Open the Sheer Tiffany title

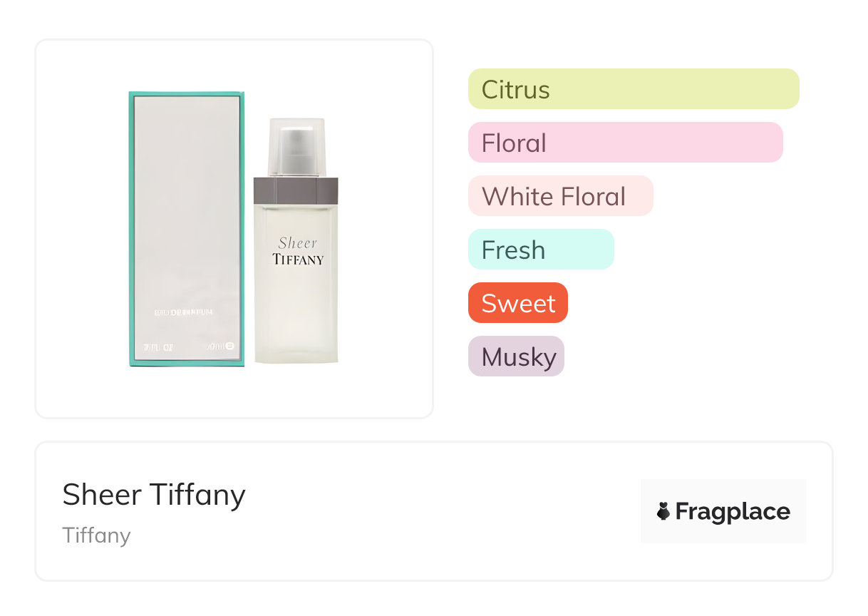click(154, 495)
